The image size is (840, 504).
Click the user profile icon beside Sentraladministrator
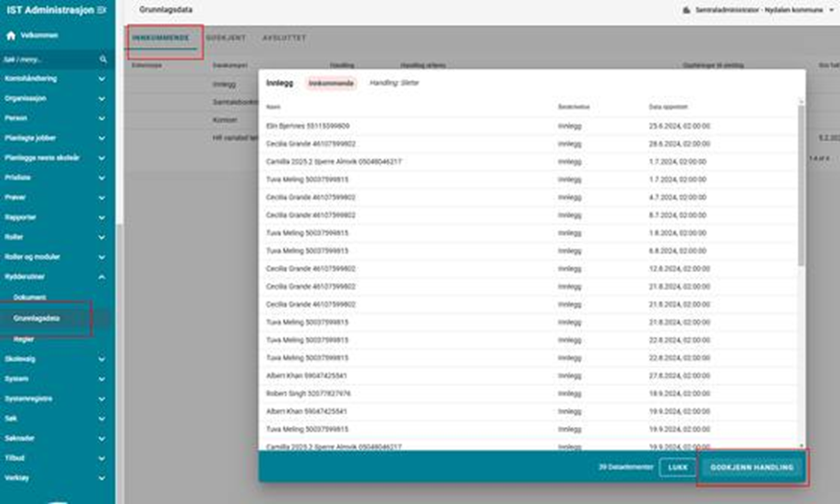[x=686, y=10]
